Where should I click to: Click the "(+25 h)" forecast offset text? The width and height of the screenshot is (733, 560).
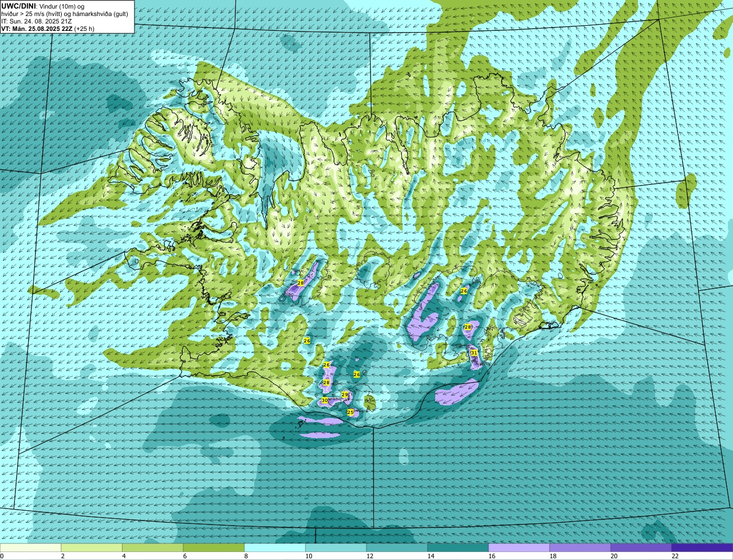(85, 29)
